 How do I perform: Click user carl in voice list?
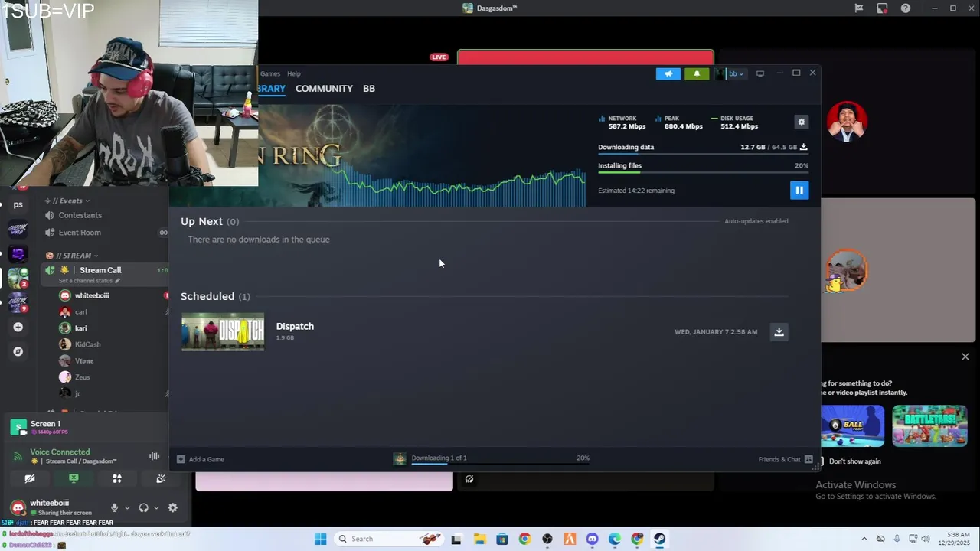(80, 312)
